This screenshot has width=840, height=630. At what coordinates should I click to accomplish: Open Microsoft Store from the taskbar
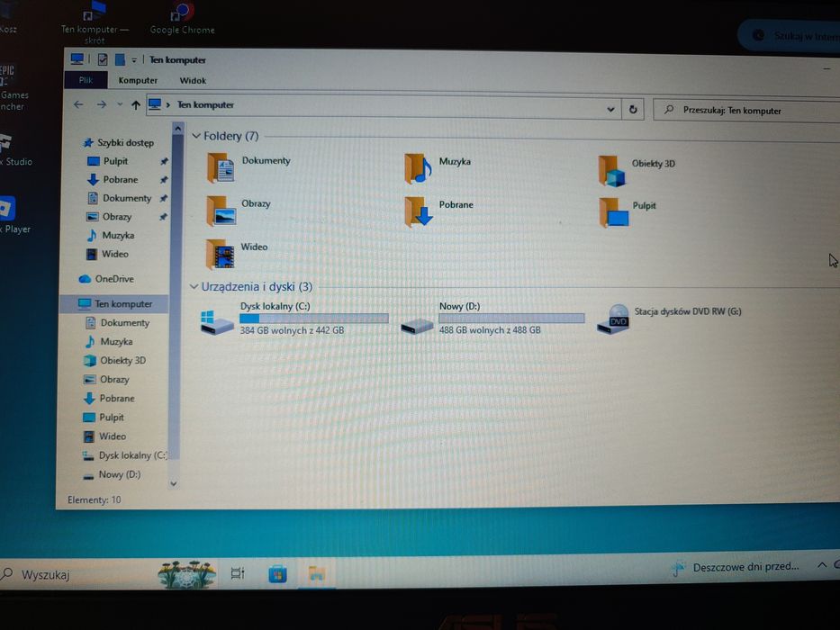[277, 574]
